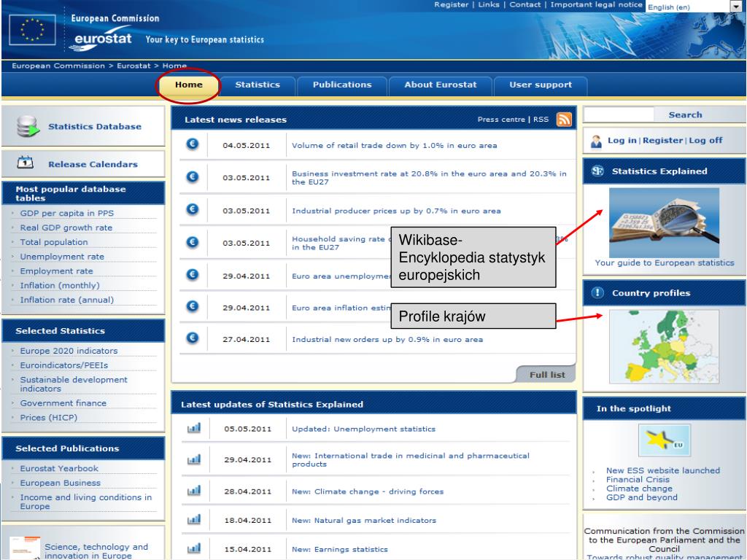Image resolution: width=747 pixels, height=560 pixels.
Task: Click the Contact link
Action: 525,5
